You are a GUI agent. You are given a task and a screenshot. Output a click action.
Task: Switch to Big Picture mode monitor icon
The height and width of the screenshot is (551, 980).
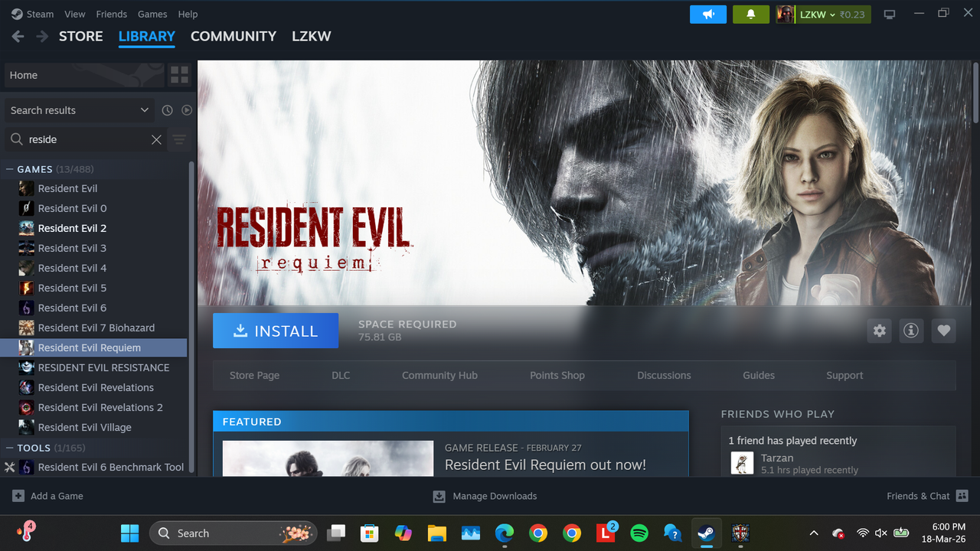point(889,13)
